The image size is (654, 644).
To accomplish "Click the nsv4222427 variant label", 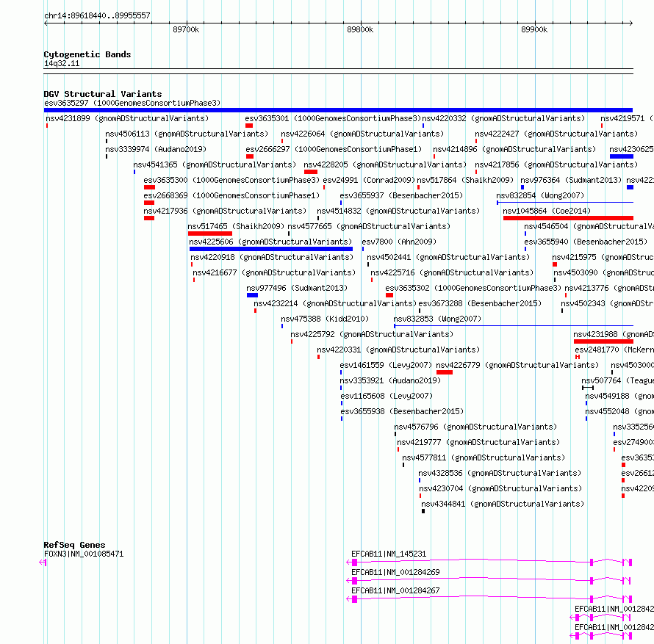I will (x=556, y=134).
